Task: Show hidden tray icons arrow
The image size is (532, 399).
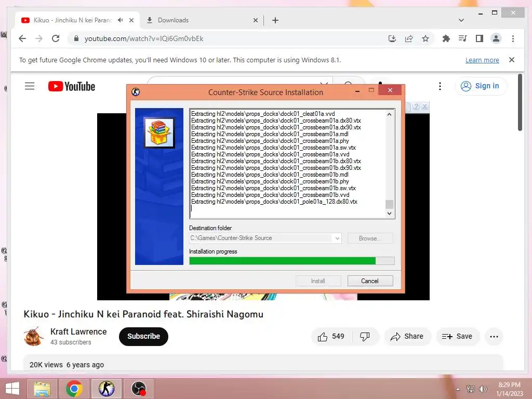Action: (458, 389)
